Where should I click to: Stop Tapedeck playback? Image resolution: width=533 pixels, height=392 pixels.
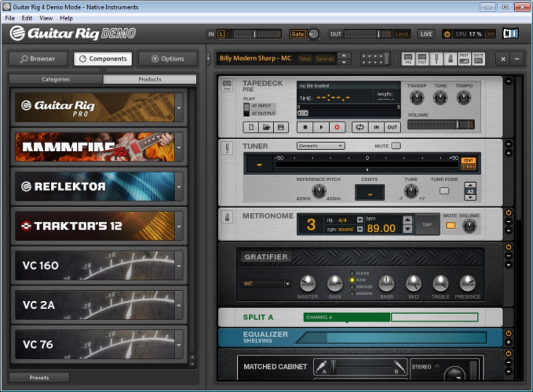(305, 127)
